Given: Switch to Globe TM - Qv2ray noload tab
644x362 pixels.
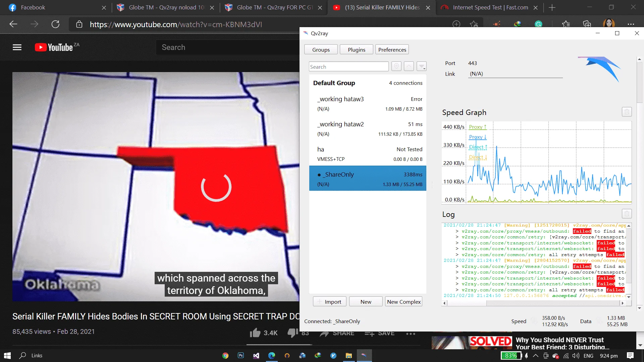Looking at the screenshot, I should tap(165, 7).
